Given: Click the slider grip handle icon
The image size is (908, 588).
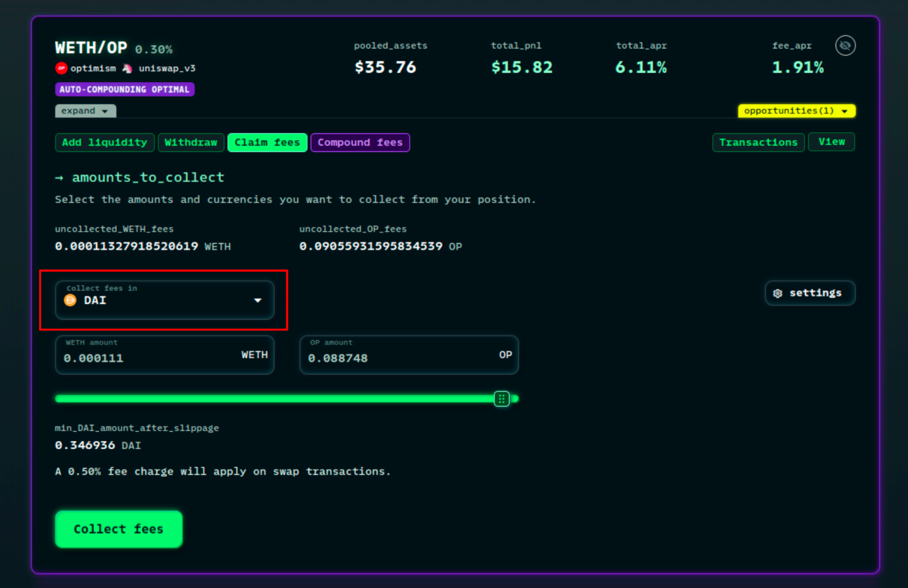Looking at the screenshot, I should (502, 399).
